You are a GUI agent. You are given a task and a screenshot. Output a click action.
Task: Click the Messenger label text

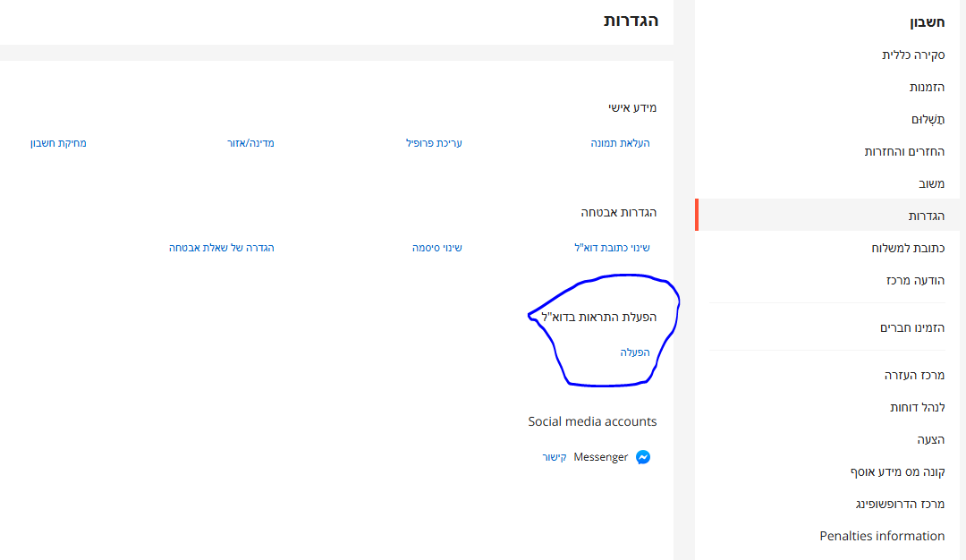coord(601,457)
